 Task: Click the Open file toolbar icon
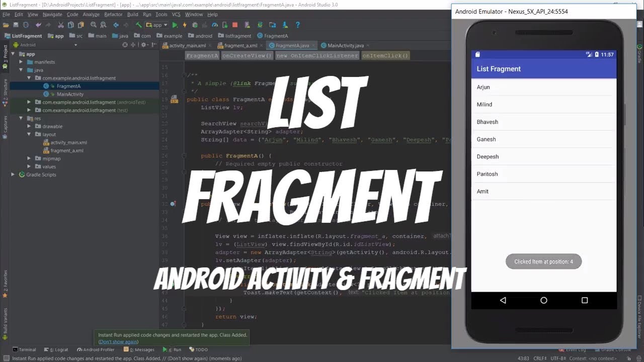tap(6, 25)
